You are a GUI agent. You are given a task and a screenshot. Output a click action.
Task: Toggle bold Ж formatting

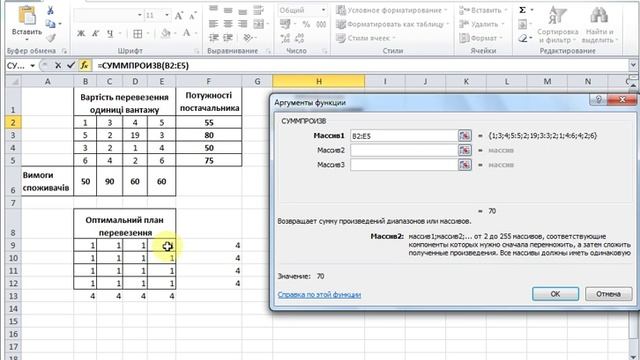(81, 33)
